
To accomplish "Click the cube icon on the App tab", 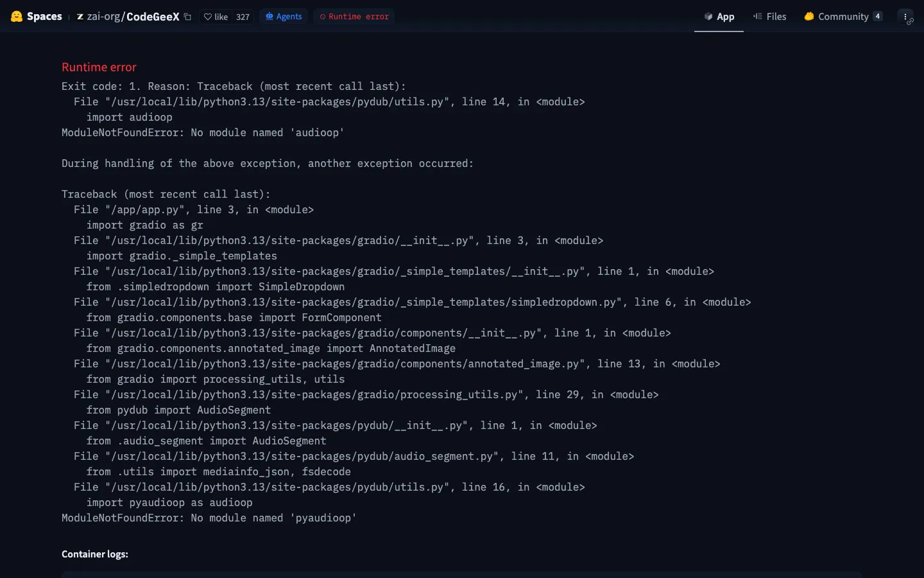I will click(x=708, y=17).
